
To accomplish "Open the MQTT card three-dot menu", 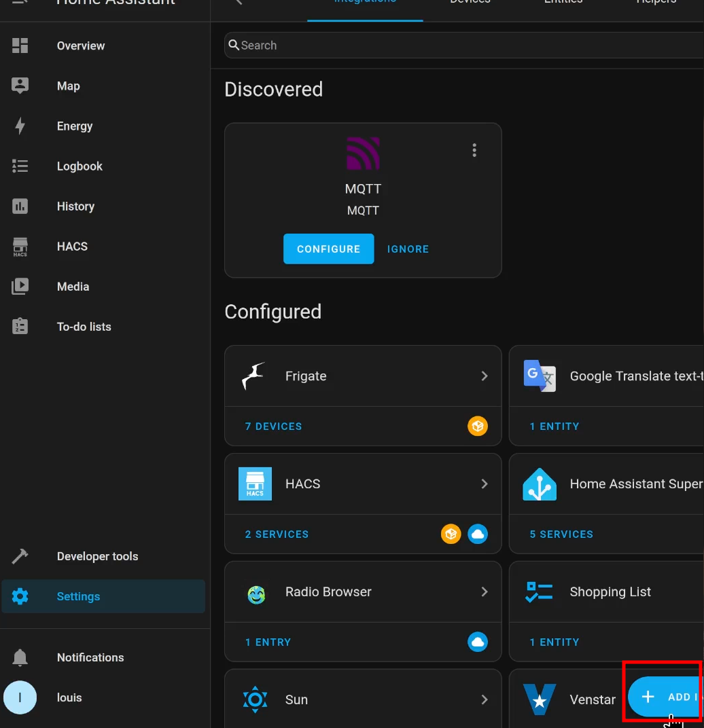I will coord(474,150).
